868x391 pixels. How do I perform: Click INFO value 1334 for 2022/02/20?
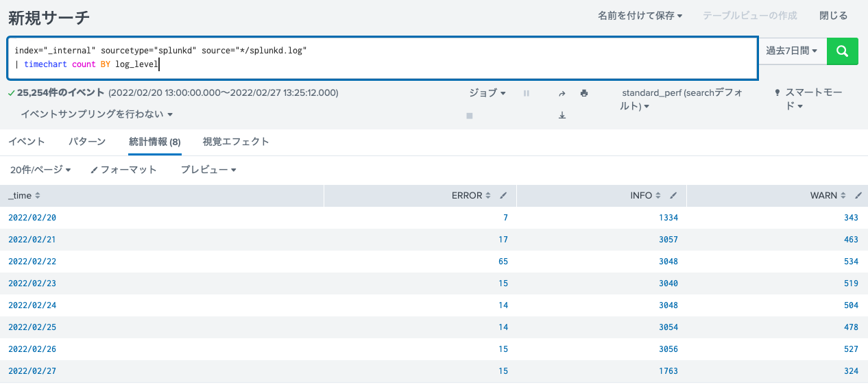click(x=668, y=218)
